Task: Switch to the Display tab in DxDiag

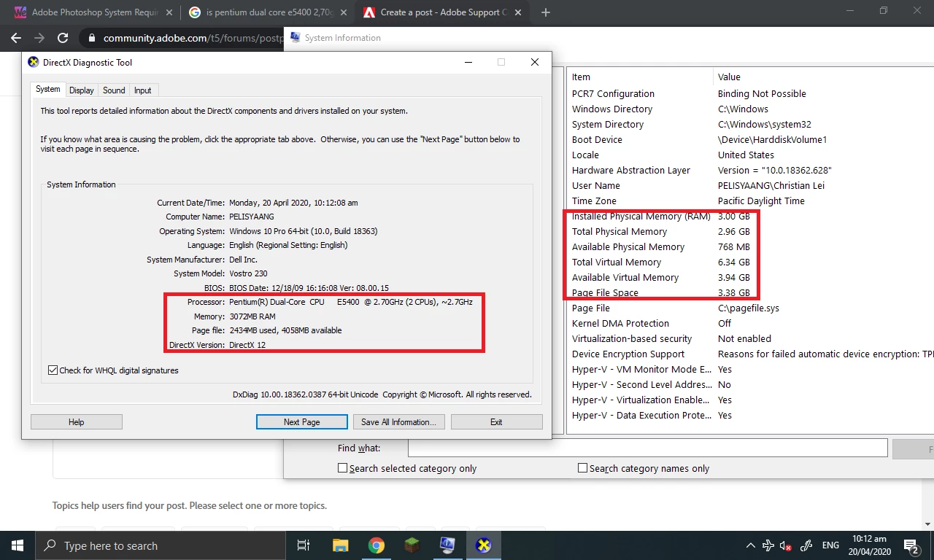Action: tap(82, 90)
